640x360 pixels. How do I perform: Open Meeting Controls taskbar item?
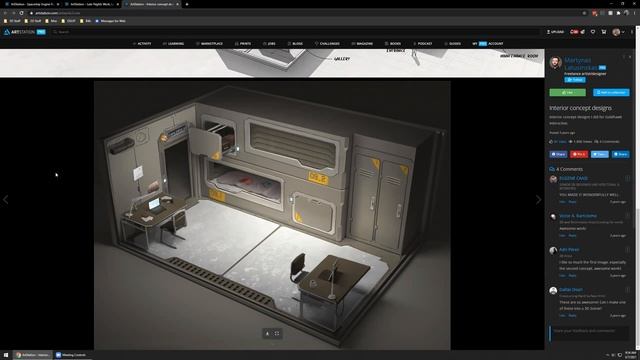tap(71, 355)
